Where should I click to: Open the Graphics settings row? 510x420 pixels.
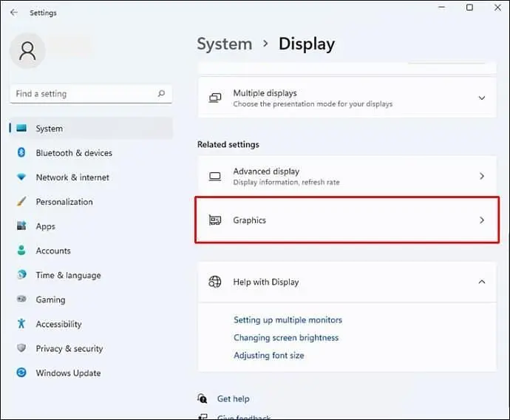pyautogui.click(x=347, y=220)
